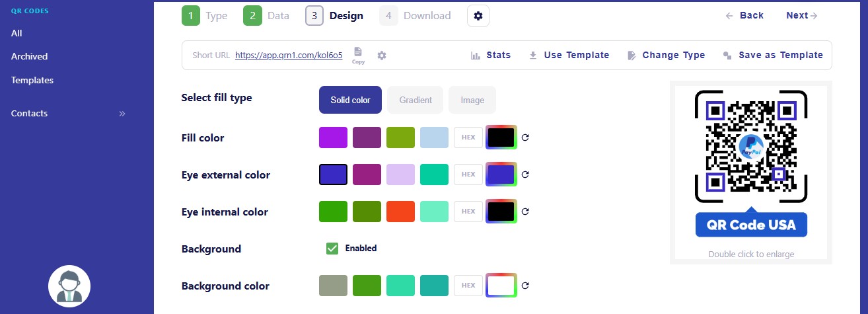Reset Background color with refresh icon
Screen dimensions: 868x314
point(525,286)
